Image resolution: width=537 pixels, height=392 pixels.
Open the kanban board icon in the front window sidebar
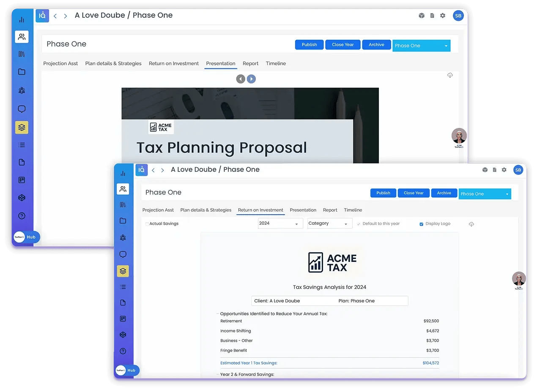tap(123, 318)
